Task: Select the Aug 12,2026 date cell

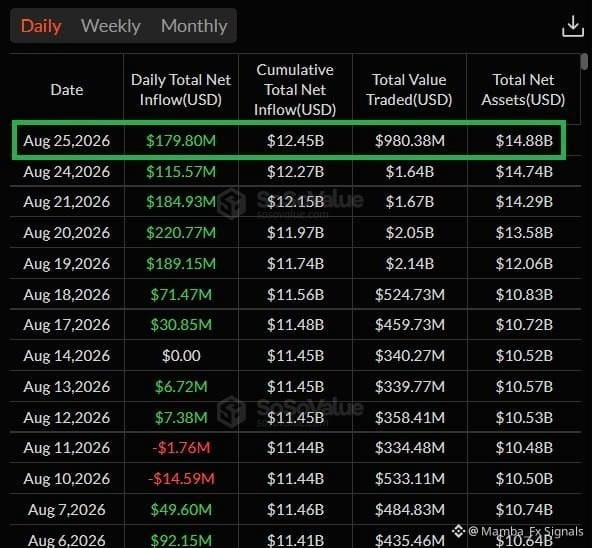Action: [67, 418]
